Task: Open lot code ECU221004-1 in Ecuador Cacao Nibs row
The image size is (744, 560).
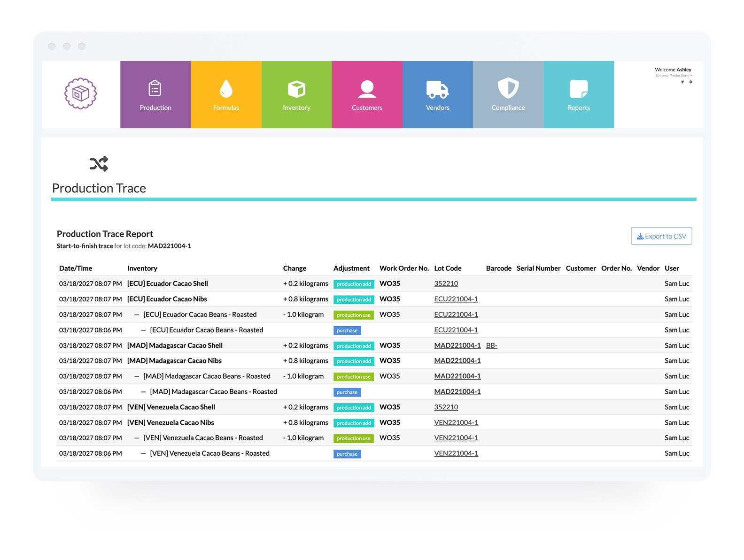Action: point(456,299)
